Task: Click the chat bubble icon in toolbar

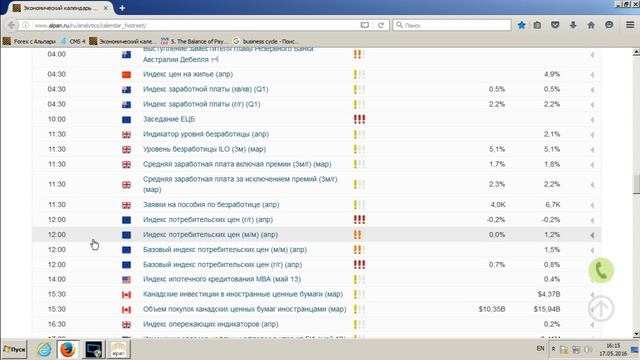Action: click(x=609, y=25)
